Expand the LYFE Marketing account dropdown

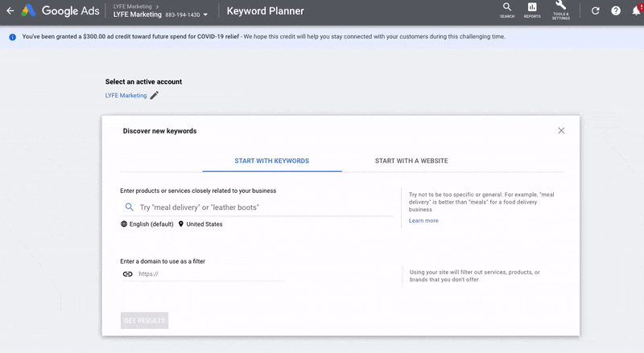coord(205,15)
